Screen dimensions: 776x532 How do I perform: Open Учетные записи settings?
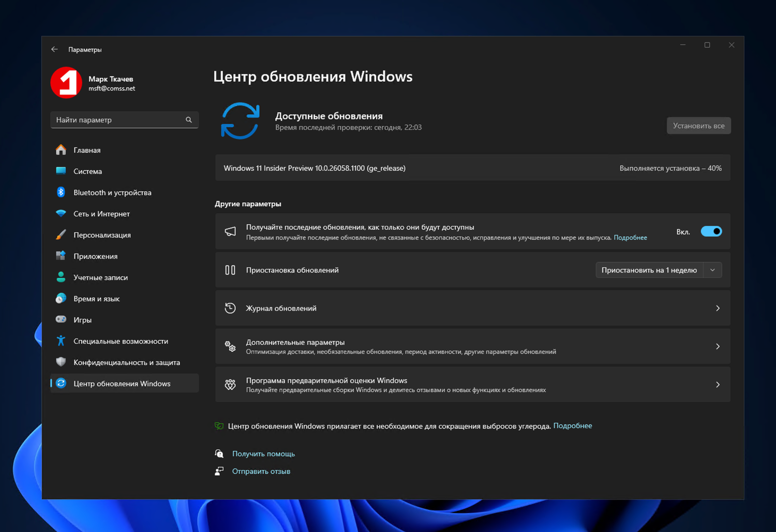click(x=100, y=277)
